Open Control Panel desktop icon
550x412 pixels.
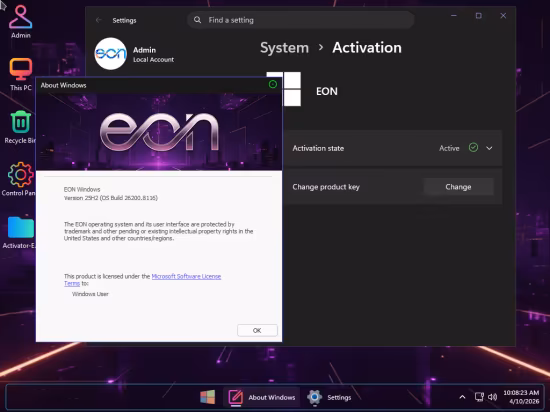point(19,179)
